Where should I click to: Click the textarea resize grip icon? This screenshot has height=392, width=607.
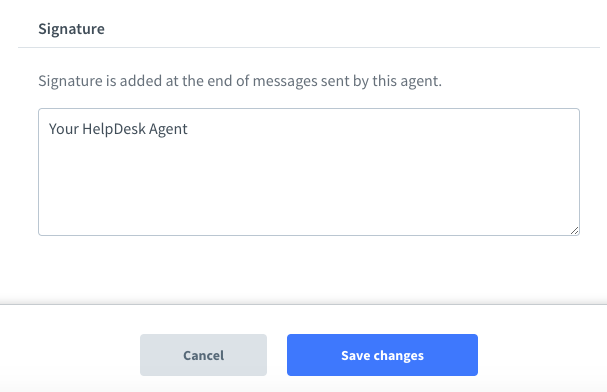click(x=574, y=231)
